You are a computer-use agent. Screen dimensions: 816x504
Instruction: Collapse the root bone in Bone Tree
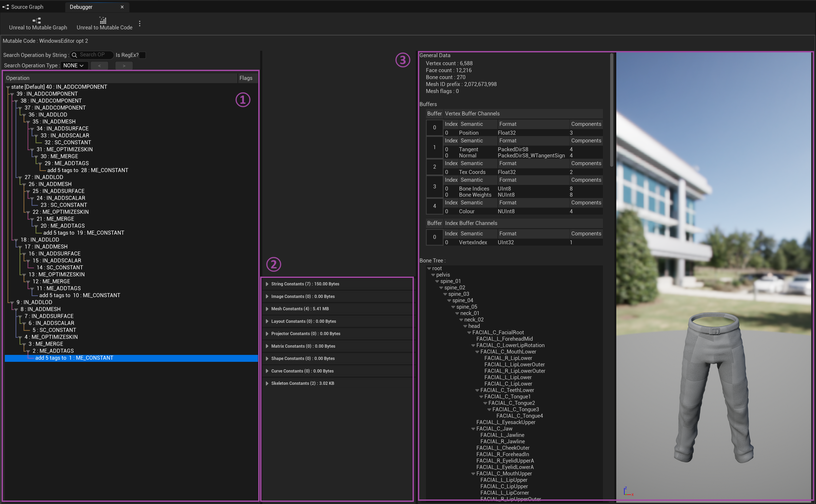pyautogui.click(x=429, y=269)
